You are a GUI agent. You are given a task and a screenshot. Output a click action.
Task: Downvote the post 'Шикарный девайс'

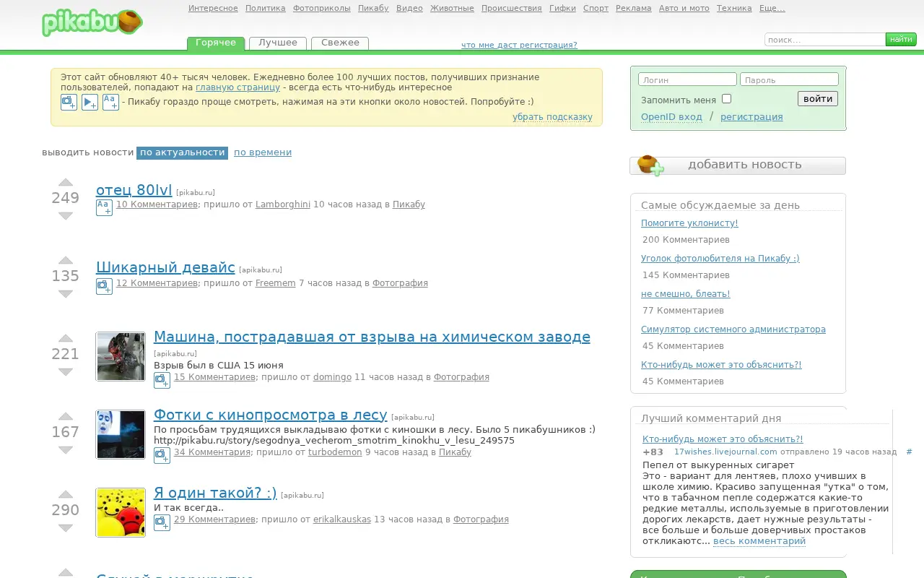[x=66, y=293]
